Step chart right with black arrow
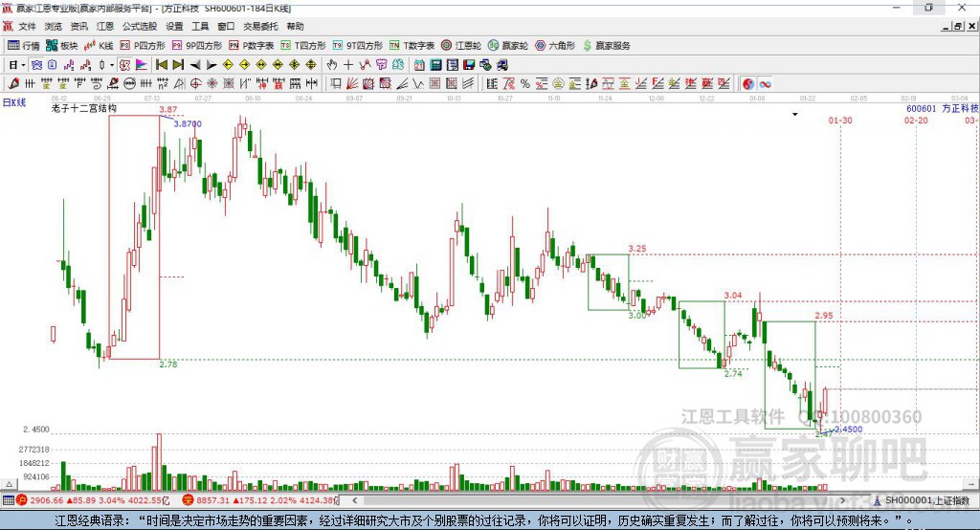 pyautogui.click(x=212, y=65)
